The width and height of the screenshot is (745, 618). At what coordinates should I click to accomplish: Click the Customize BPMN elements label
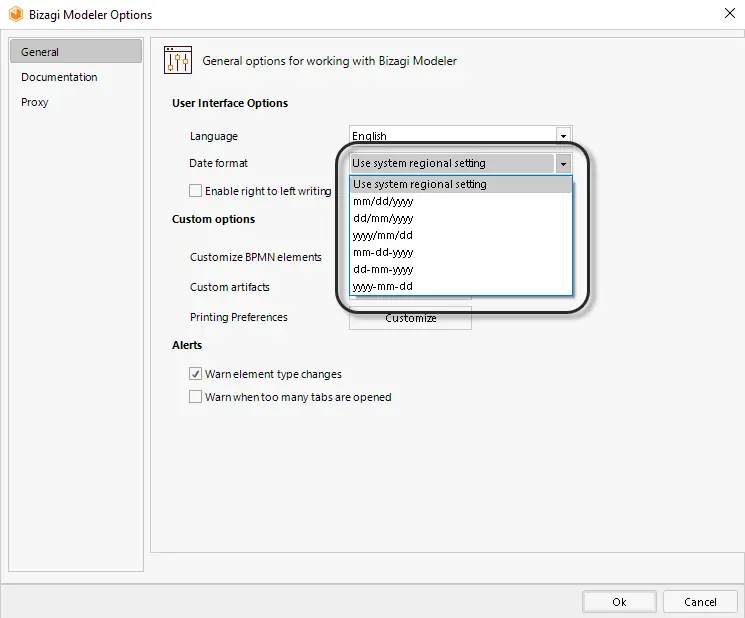(256, 257)
